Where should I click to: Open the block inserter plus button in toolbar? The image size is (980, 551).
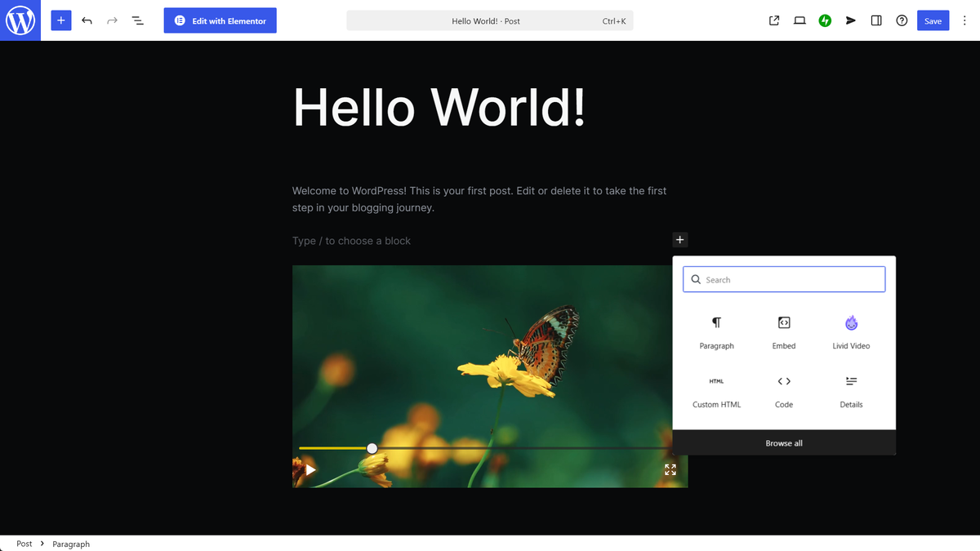click(61, 20)
